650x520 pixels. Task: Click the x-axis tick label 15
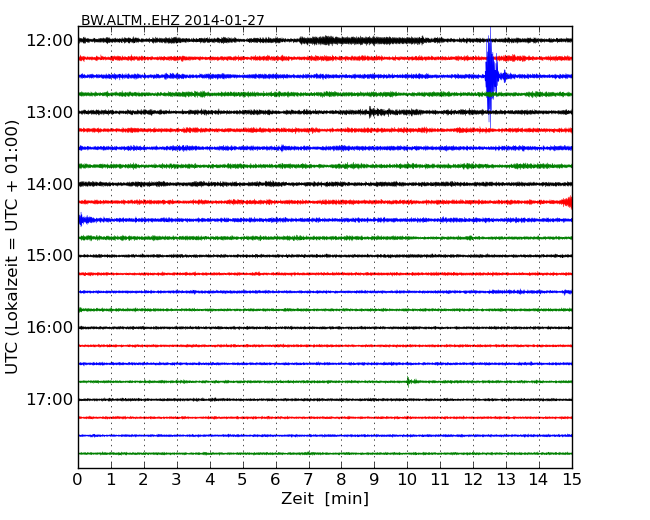[x=572, y=480]
